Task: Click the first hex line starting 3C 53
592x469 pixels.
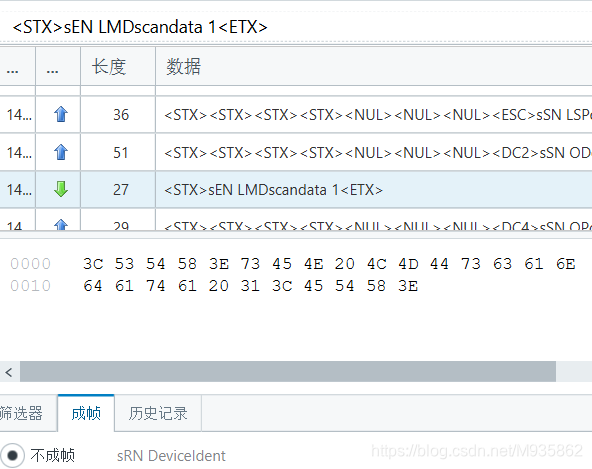Action: [329, 264]
